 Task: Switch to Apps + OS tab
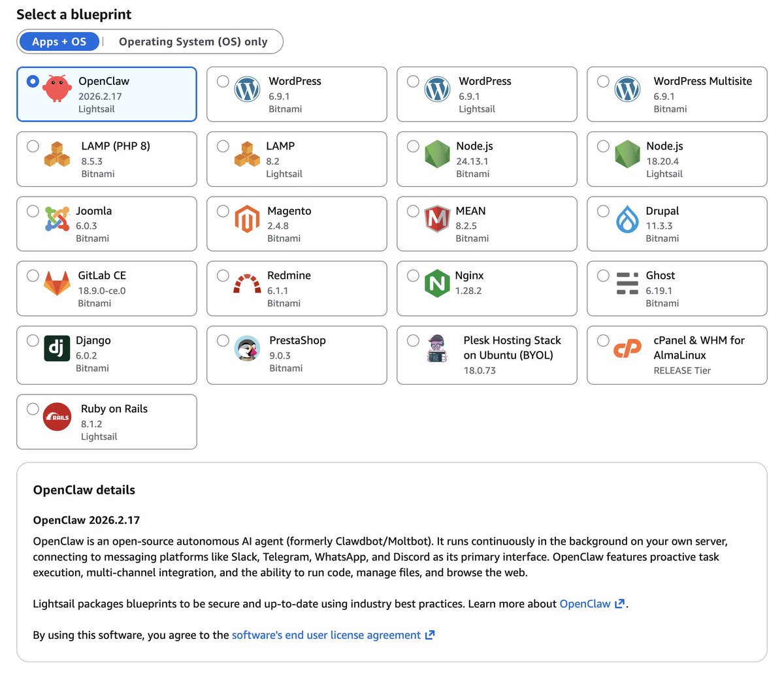59,41
